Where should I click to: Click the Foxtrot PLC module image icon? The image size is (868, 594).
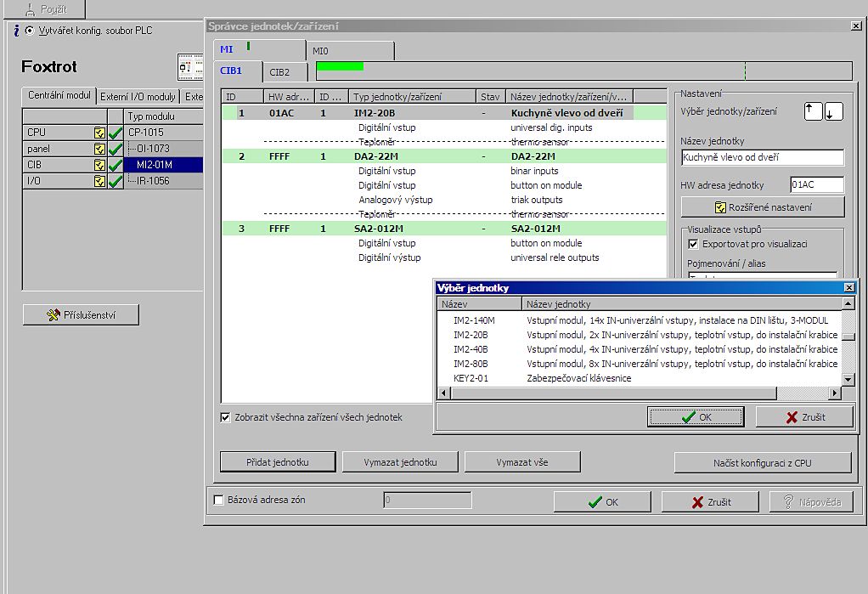(189, 66)
